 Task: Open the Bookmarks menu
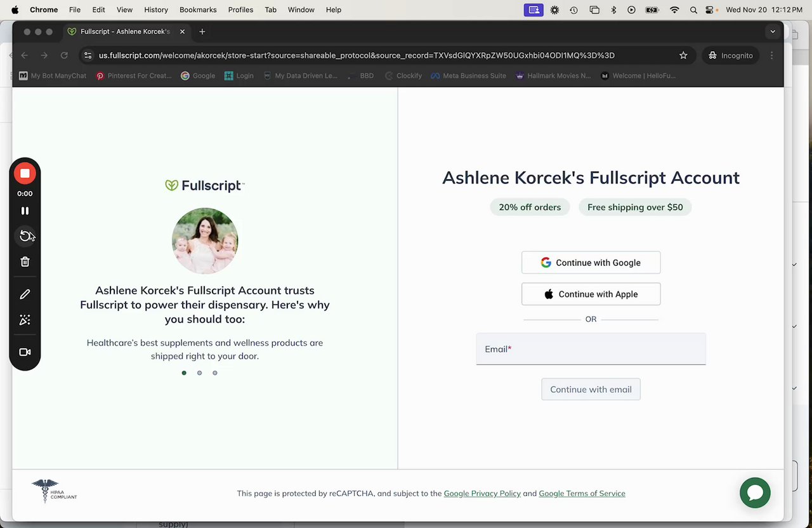[x=198, y=10]
